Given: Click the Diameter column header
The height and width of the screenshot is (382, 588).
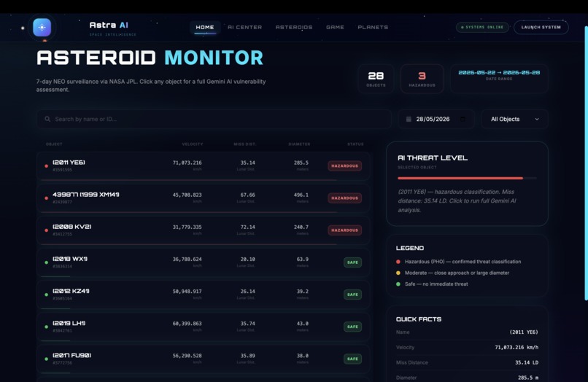Looking at the screenshot, I should coord(299,144).
